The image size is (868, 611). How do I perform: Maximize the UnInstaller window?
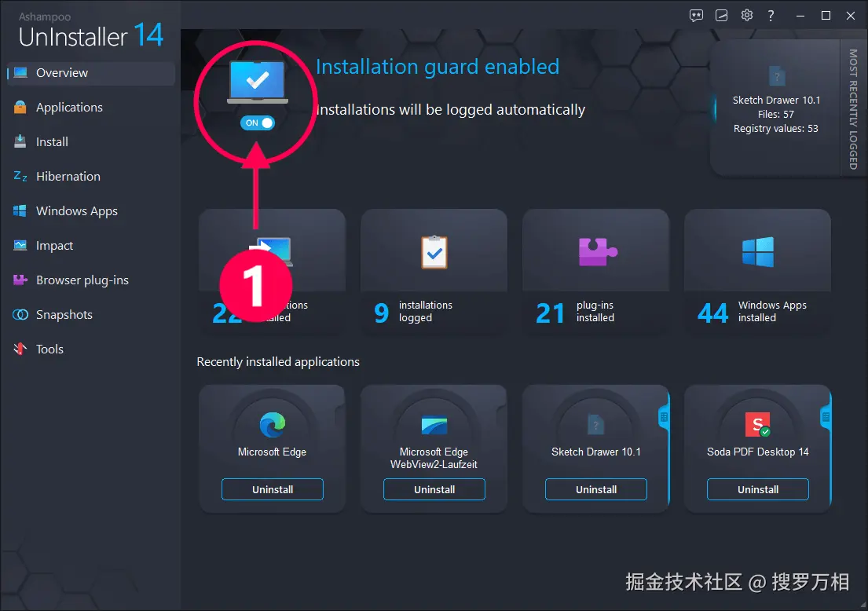(826, 16)
